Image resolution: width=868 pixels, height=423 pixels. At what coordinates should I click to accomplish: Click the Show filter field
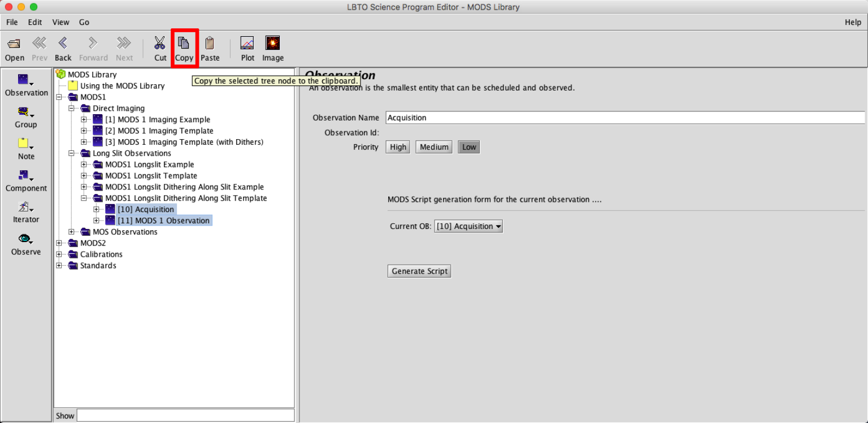point(185,416)
